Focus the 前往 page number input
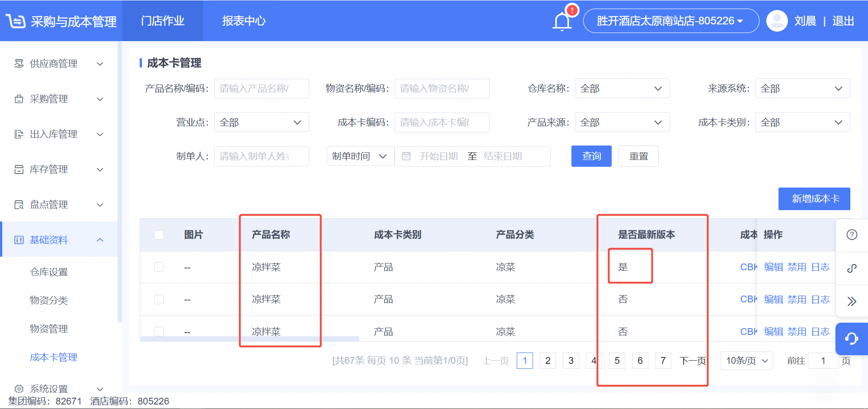This screenshot has height=409, width=868. [x=823, y=361]
